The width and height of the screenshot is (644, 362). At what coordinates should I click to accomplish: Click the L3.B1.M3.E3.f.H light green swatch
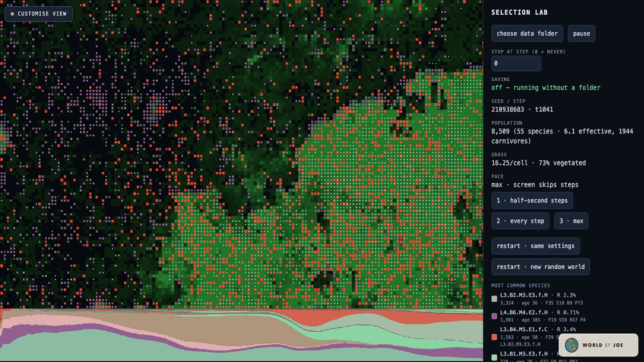coord(494,357)
